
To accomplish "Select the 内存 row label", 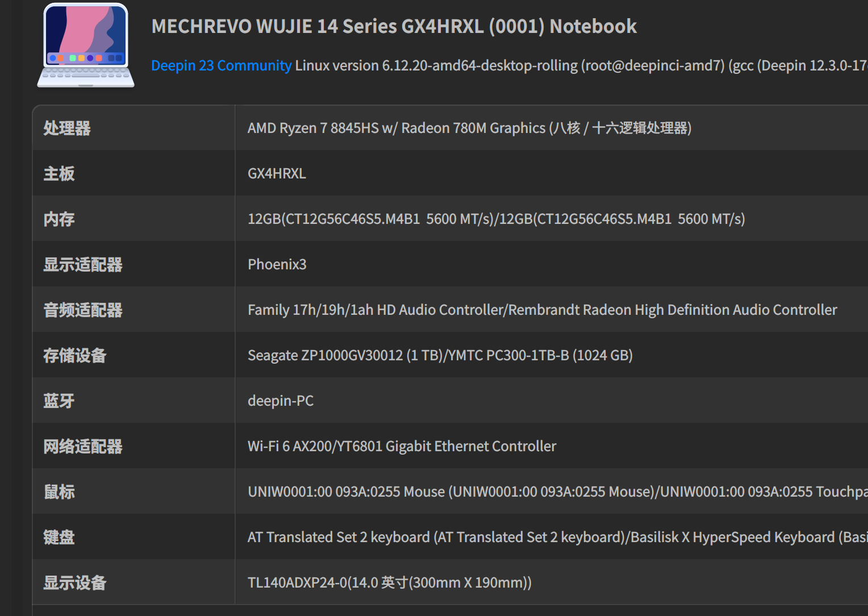I will (59, 219).
